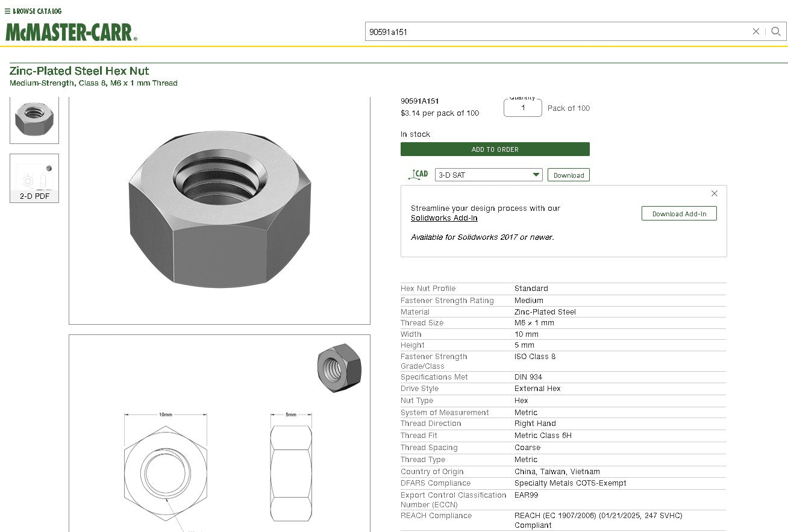Click the part number 90591A151
This screenshot has width=788, height=532.
point(419,101)
